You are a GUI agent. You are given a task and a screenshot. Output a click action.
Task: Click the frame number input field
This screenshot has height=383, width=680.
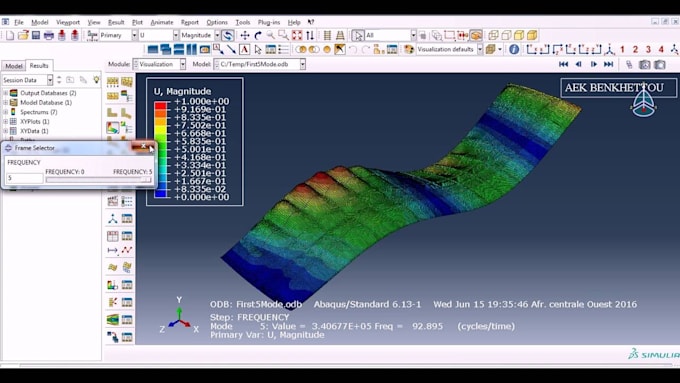pyautogui.click(x=25, y=178)
